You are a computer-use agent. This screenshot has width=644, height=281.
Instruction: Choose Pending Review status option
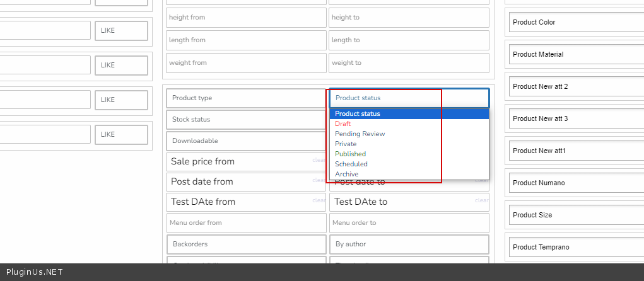click(360, 134)
